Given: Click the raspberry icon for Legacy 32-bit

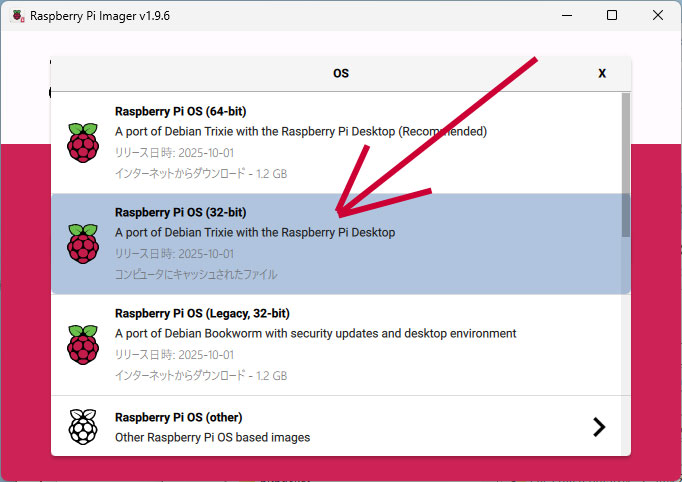Looking at the screenshot, I should coord(83,344).
